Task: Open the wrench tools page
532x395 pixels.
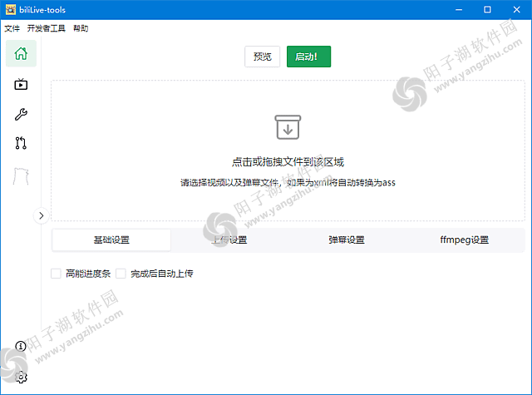Action: click(x=21, y=115)
